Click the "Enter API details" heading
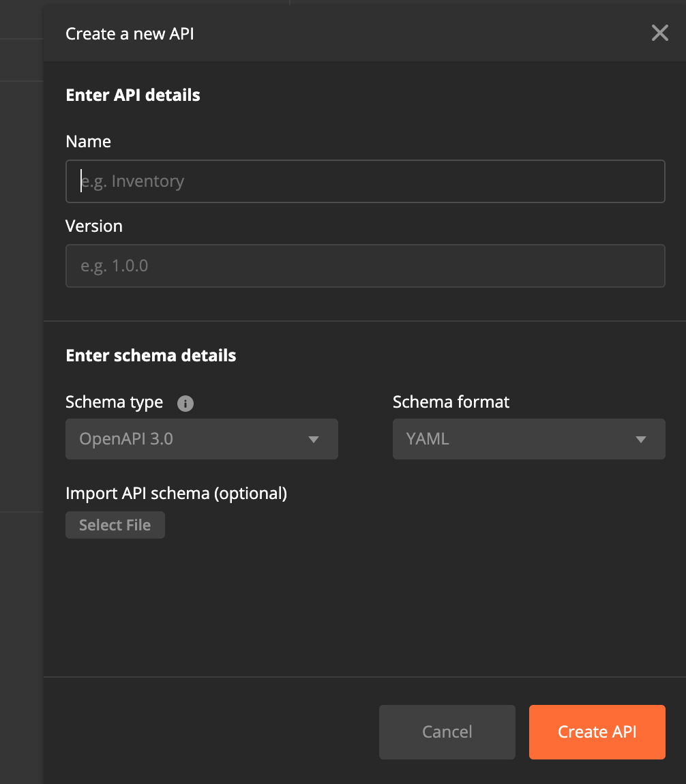Image resolution: width=686 pixels, height=784 pixels. coord(133,95)
